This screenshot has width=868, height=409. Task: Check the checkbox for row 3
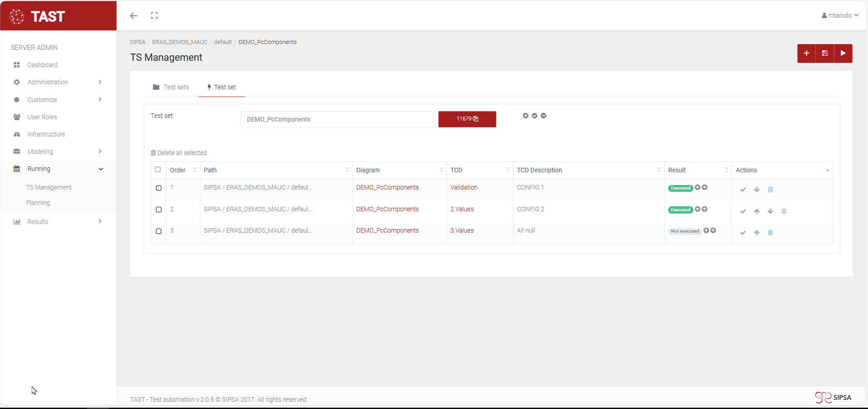coord(159,231)
